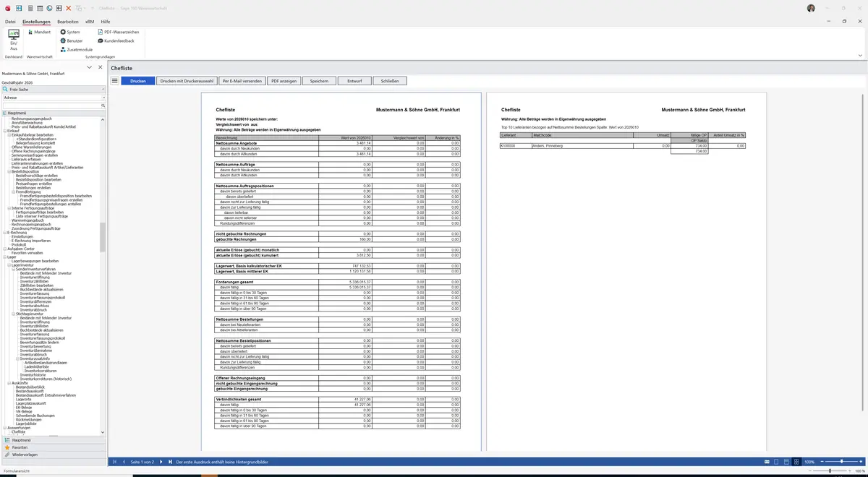
Task: Click the Drucken button
Action: click(x=138, y=81)
